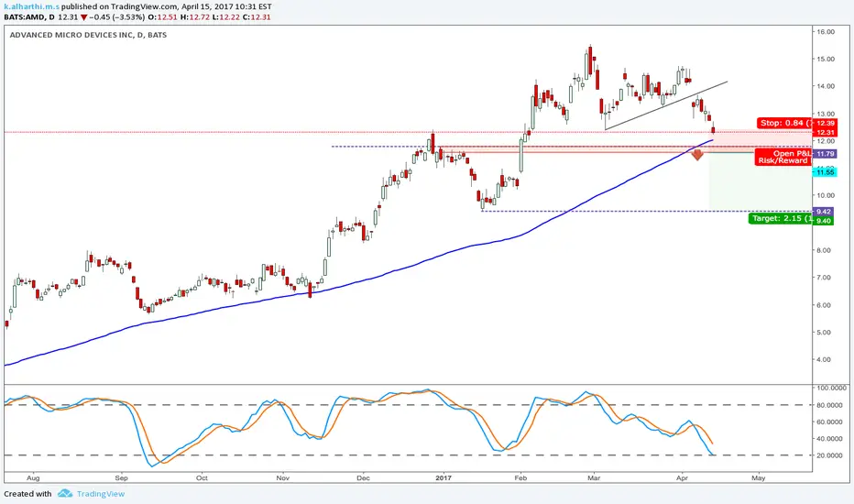The image size is (854, 504).
Task: Click the 8.00 price axis label
Action: (x=825, y=250)
